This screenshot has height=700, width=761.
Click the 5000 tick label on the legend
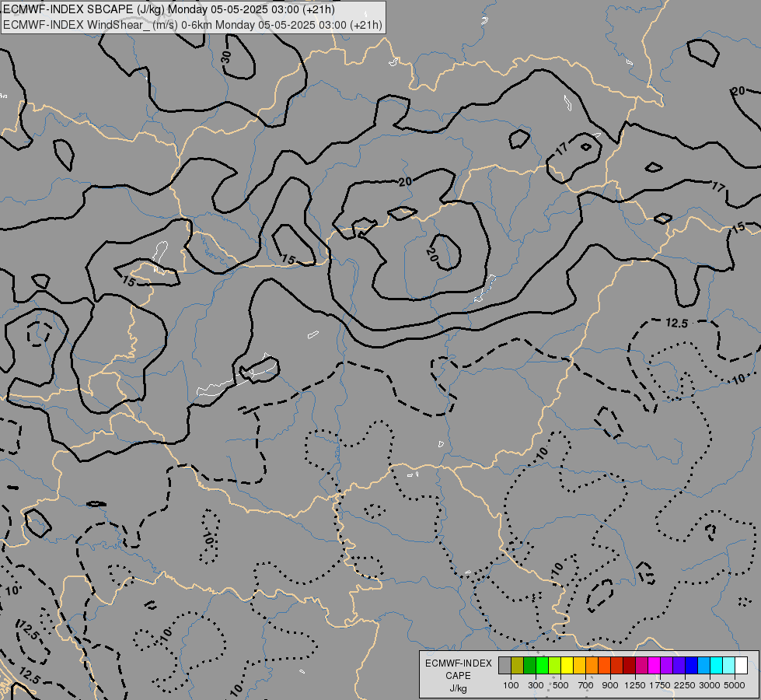[735, 685]
